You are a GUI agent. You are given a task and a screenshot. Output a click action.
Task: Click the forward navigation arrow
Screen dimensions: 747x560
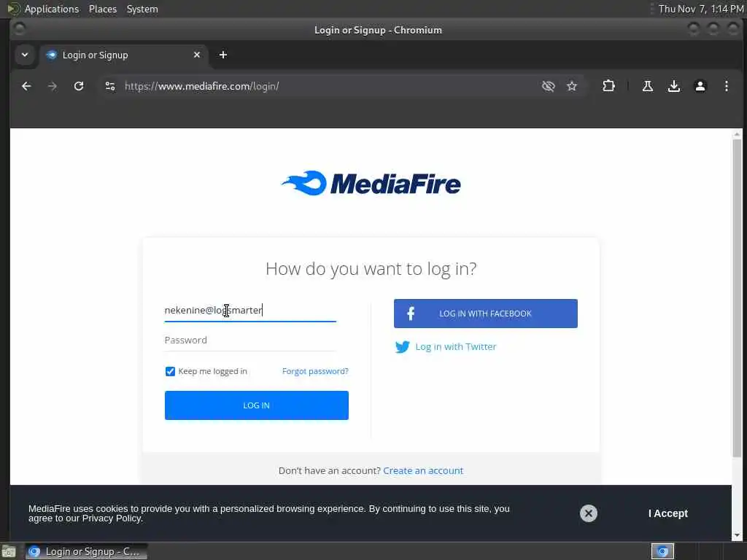click(x=53, y=86)
